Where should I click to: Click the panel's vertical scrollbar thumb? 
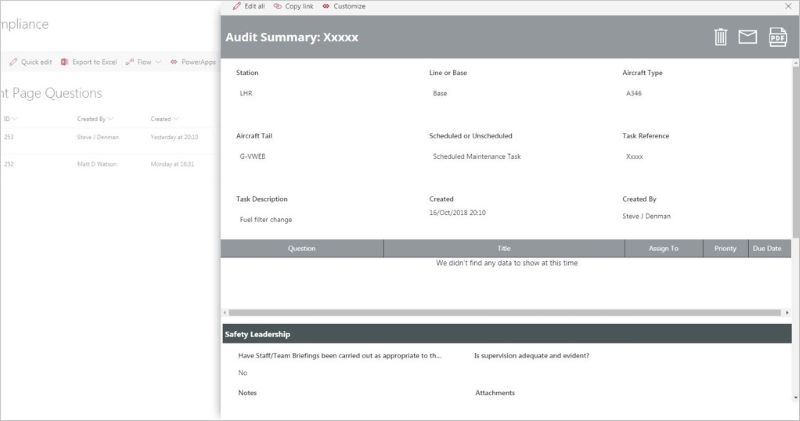pyautogui.click(x=796, y=151)
